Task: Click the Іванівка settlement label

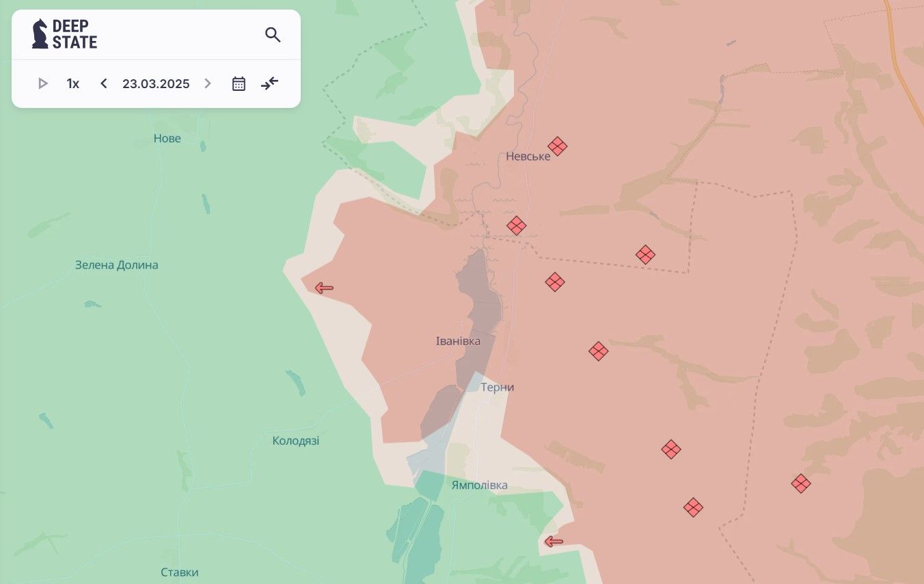Action: point(458,341)
